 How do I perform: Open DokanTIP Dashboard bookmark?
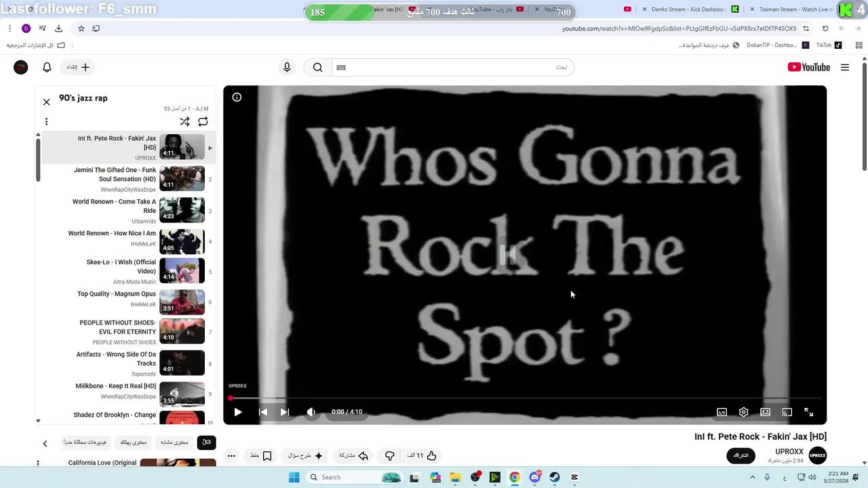tap(777, 45)
